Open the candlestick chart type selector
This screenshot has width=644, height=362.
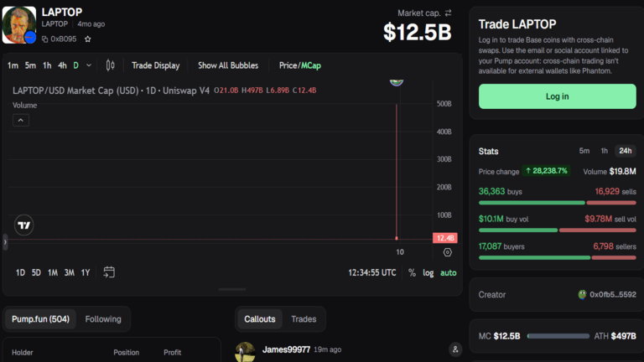point(110,65)
